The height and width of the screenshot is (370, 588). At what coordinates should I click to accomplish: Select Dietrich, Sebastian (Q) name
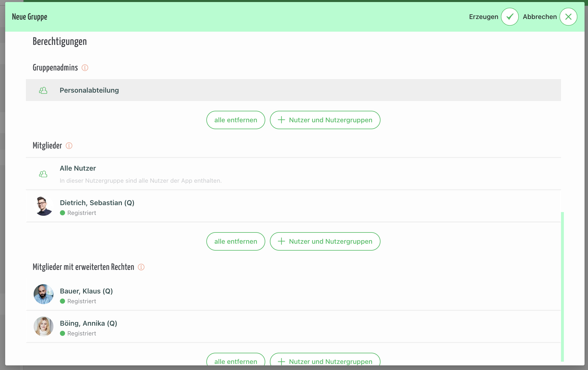coord(97,203)
